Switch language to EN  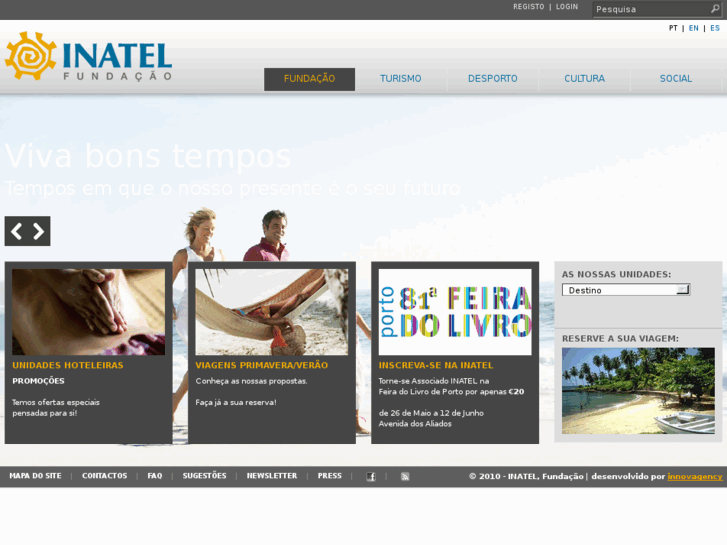click(693, 28)
